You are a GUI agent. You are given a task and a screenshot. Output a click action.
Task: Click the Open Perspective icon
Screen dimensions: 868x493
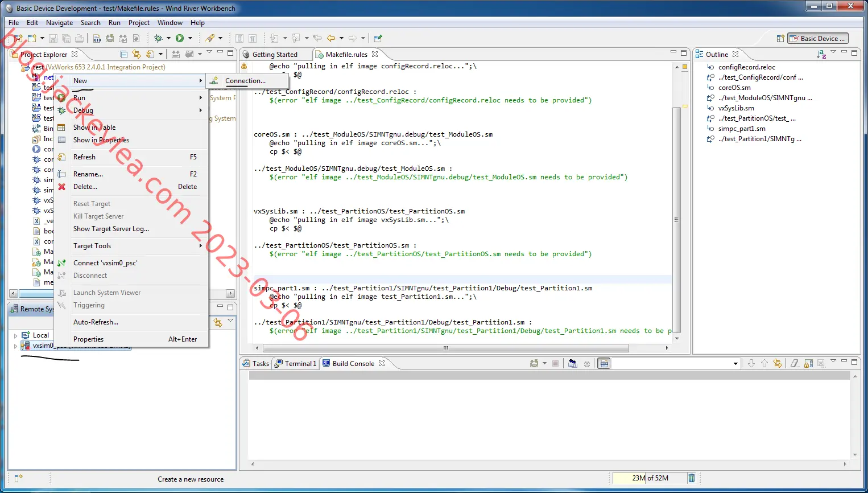click(x=780, y=39)
